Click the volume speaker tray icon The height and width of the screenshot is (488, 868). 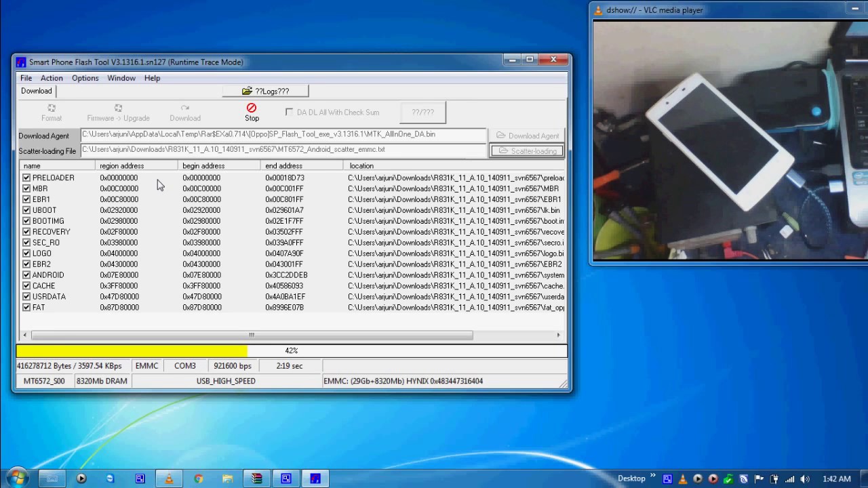point(805,479)
